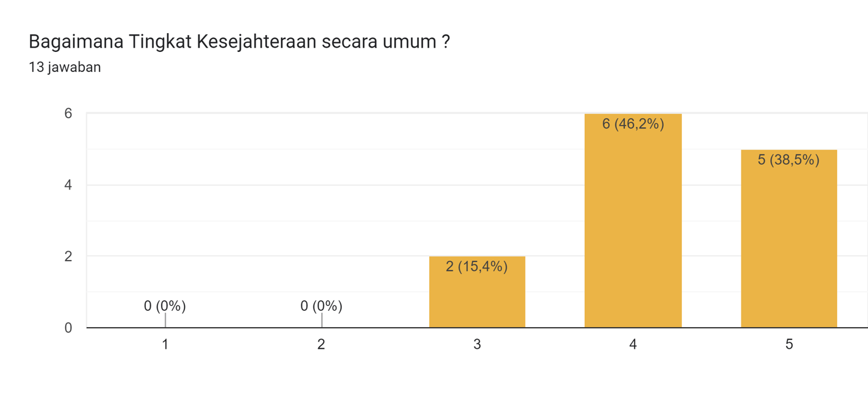Click the zero-height tick mark at rating 1

165,320
